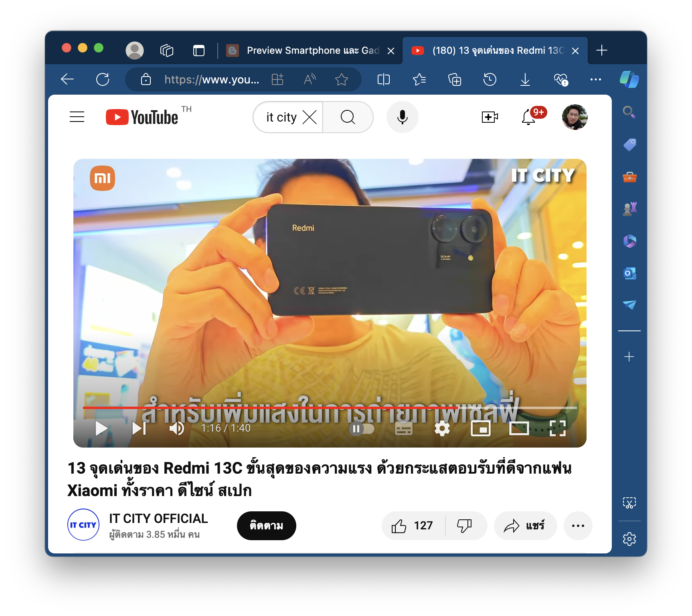Switch to miniplayer mode
This screenshot has height=616, width=692.
click(480, 429)
